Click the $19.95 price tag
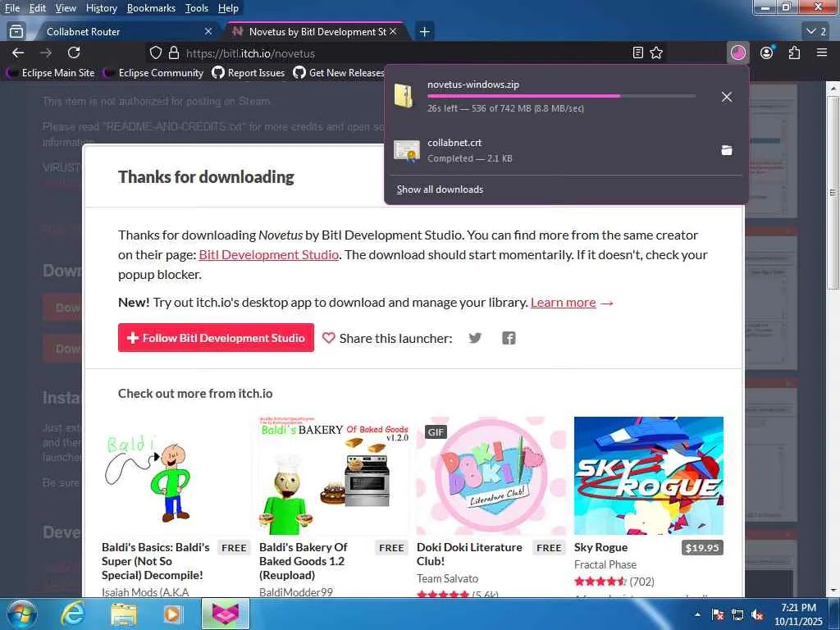 pyautogui.click(x=702, y=548)
